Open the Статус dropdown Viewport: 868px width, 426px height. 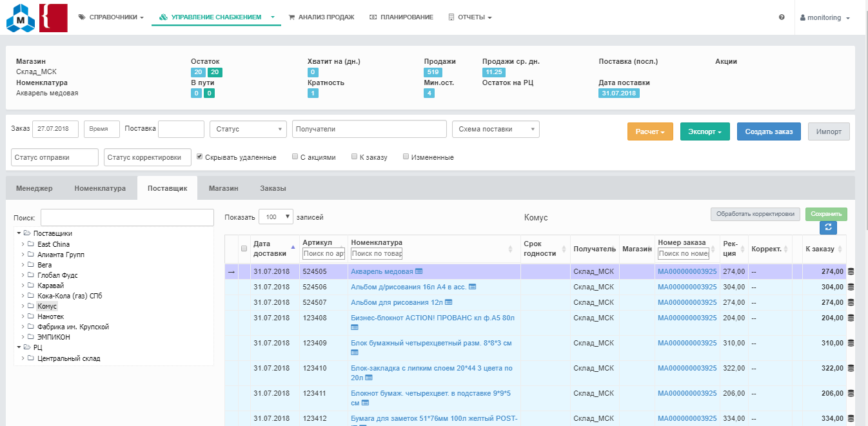(x=248, y=129)
